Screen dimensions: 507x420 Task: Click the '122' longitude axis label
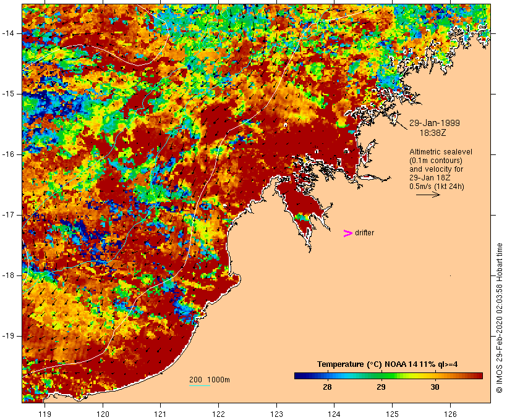click(219, 414)
